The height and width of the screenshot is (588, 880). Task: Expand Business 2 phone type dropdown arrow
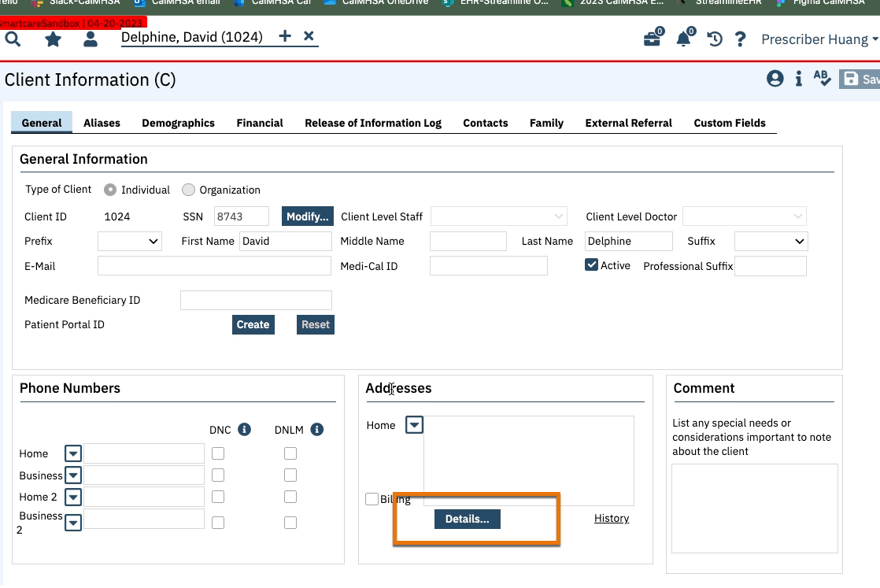[73, 523]
